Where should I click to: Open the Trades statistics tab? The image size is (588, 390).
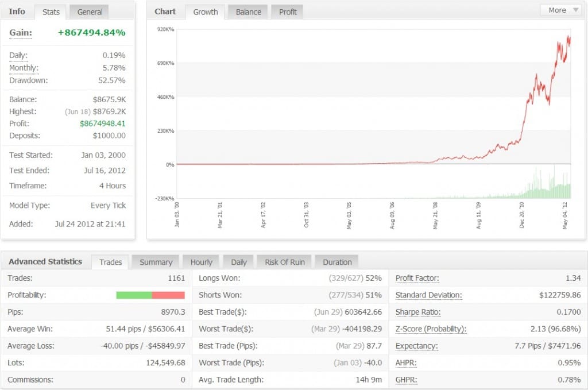(111, 262)
